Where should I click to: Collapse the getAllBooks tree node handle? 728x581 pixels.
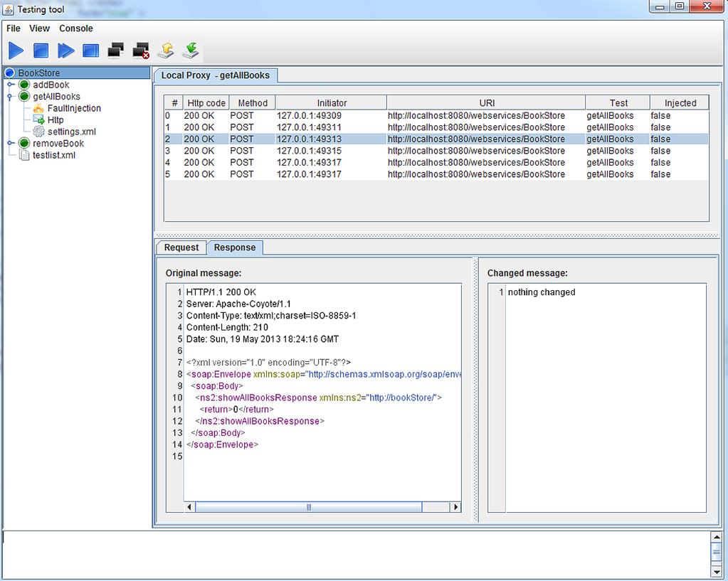[9, 97]
